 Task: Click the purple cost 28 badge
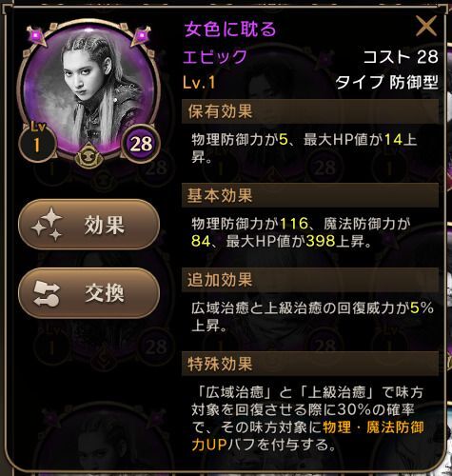[x=141, y=144]
